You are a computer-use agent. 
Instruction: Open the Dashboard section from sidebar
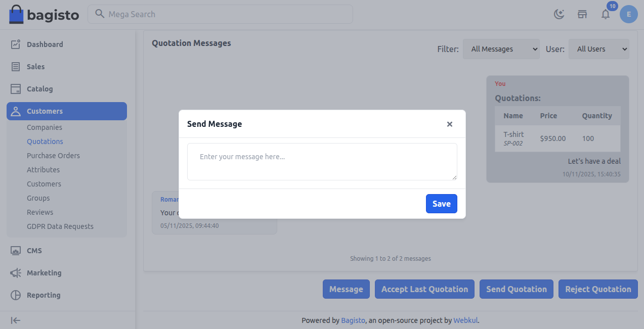(45, 44)
